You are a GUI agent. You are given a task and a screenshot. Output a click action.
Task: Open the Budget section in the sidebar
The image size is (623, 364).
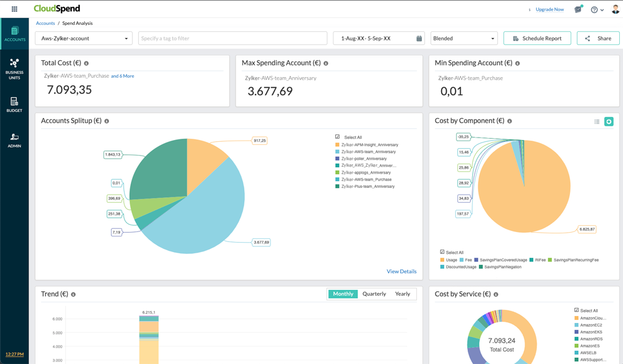tap(15, 105)
